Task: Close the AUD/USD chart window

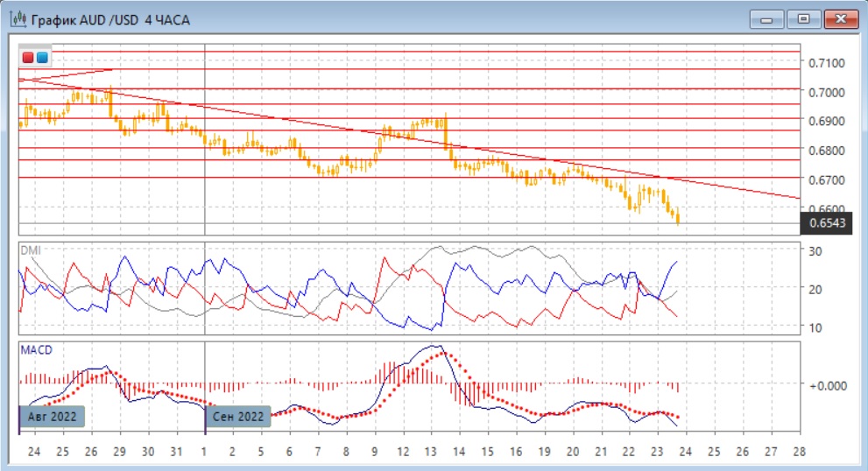Action: (838, 18)
